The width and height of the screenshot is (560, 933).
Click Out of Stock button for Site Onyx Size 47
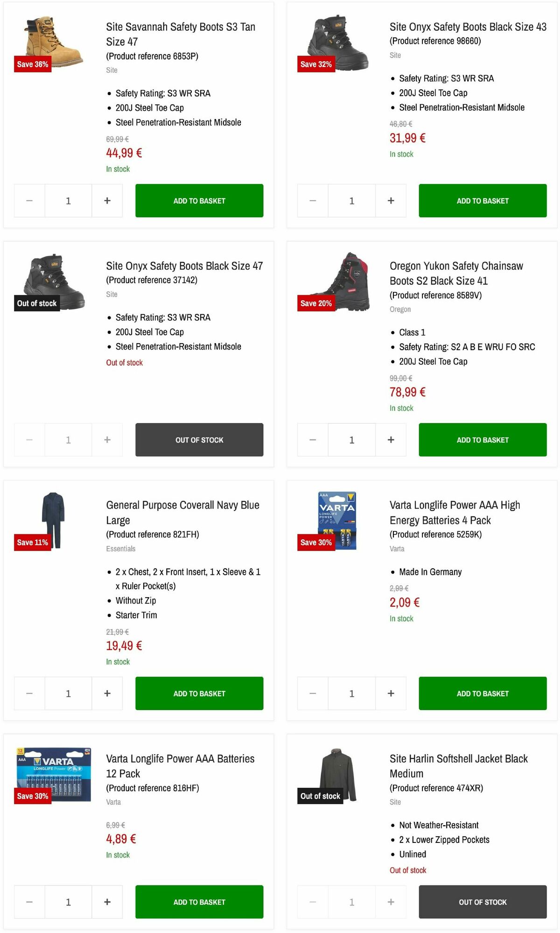[x=199, y=439]
